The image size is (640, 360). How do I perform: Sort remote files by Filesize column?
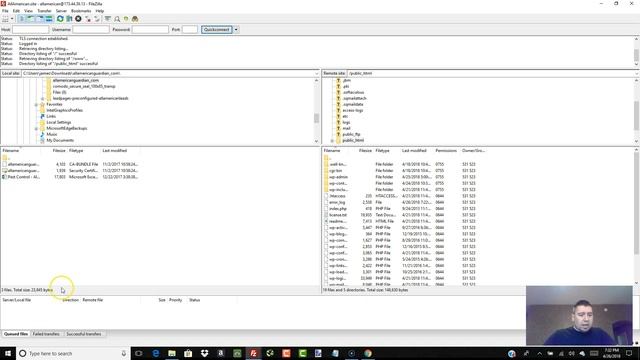[x=365, y=151]
